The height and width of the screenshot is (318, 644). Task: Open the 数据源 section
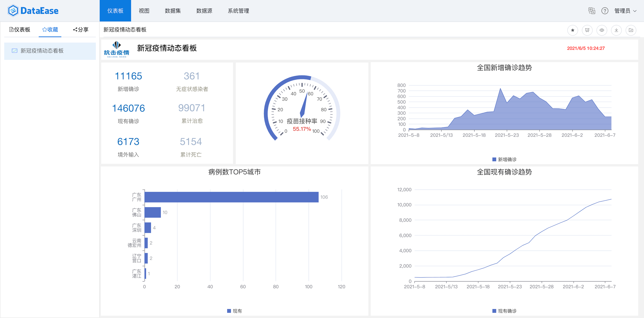point(204,11)
